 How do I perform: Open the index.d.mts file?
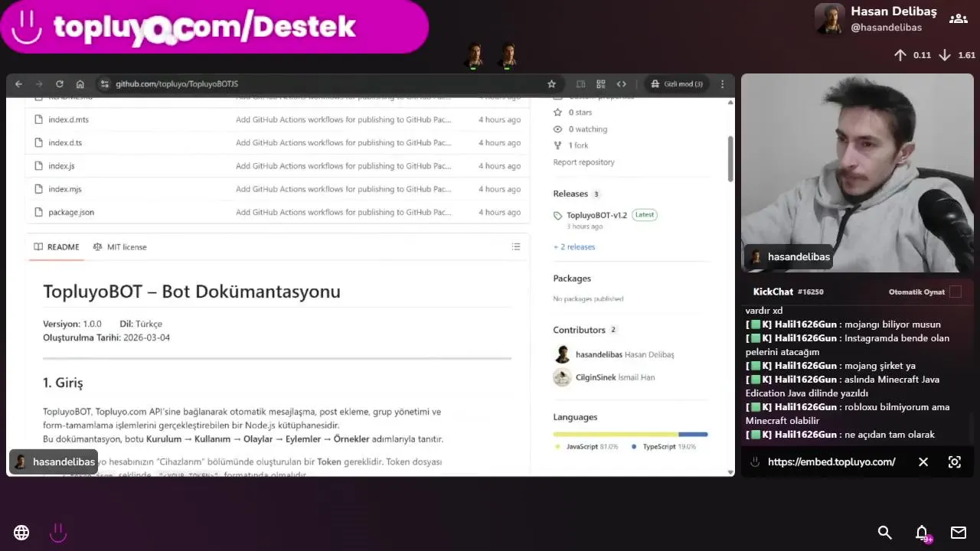tap(68, 119)
